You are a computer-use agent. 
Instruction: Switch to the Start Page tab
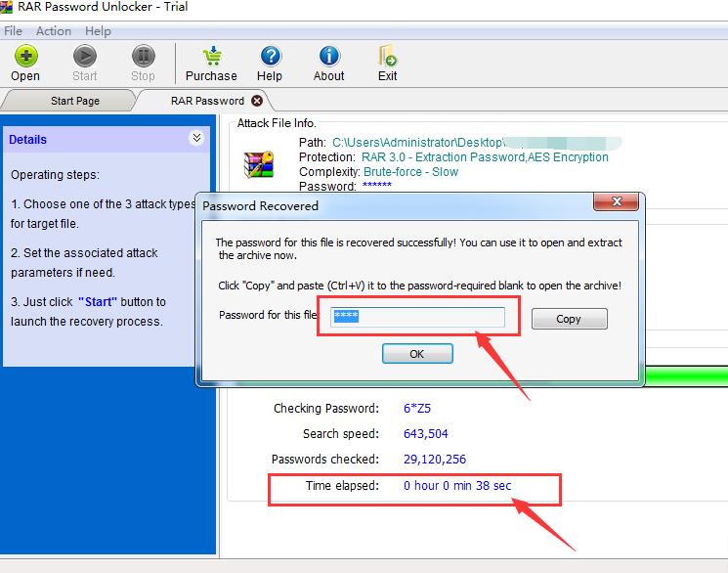point(75,101)
